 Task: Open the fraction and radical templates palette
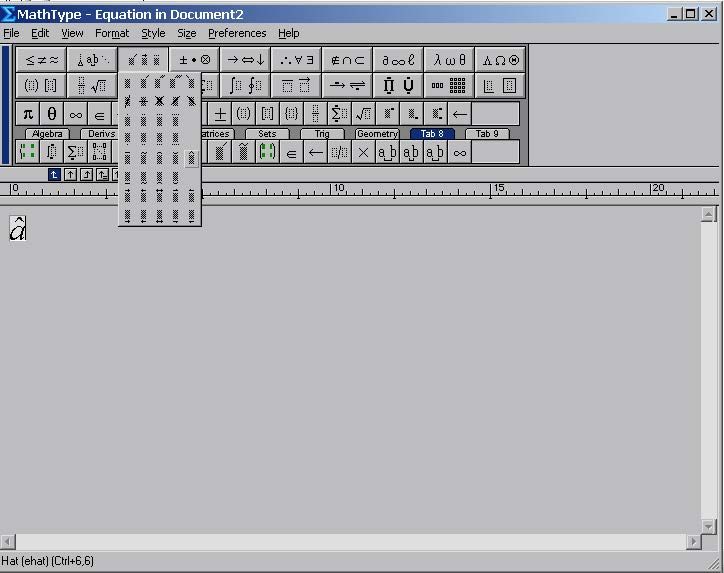[92, 85]
